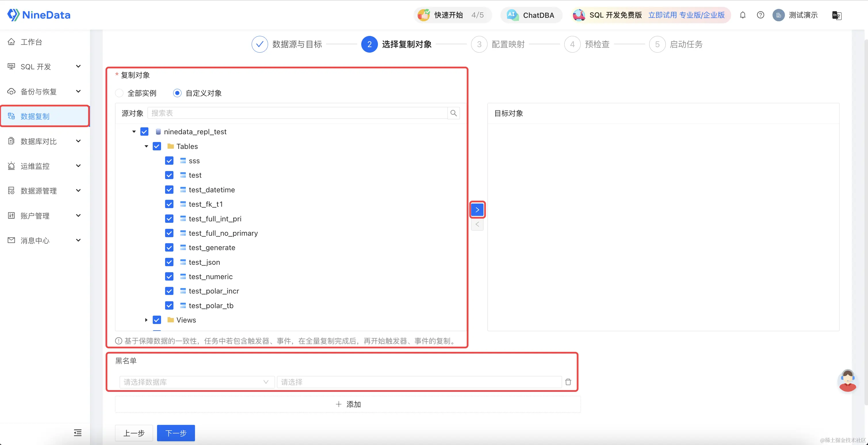Click the notification bell icon

[x=743, y=15]
